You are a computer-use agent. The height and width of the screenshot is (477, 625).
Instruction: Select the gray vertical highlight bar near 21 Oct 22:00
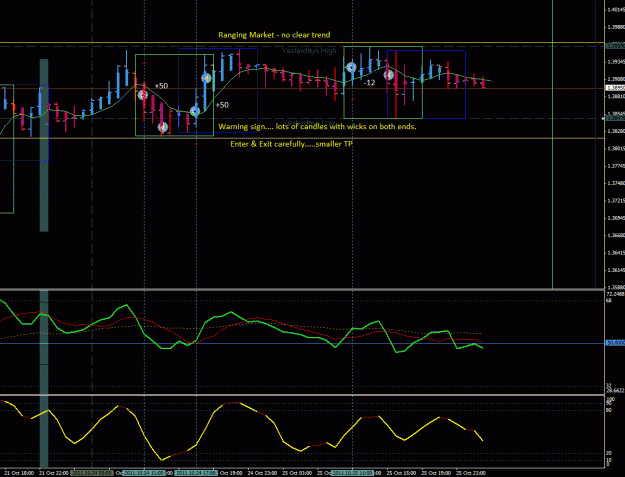[x=44, y=145]
